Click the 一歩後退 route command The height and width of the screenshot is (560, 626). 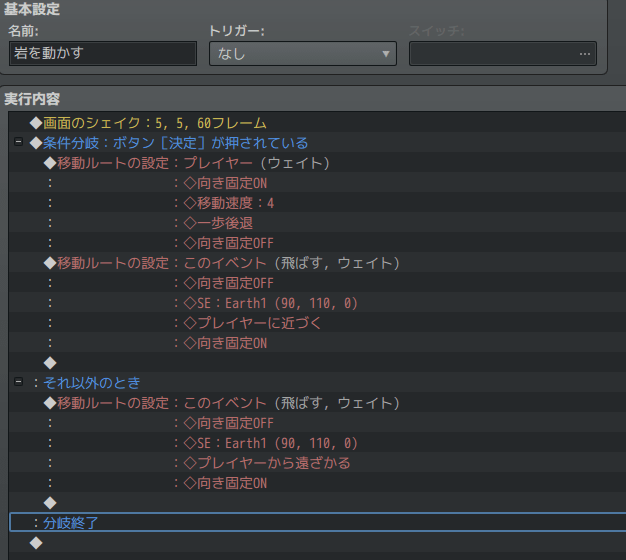click(214, 223)
